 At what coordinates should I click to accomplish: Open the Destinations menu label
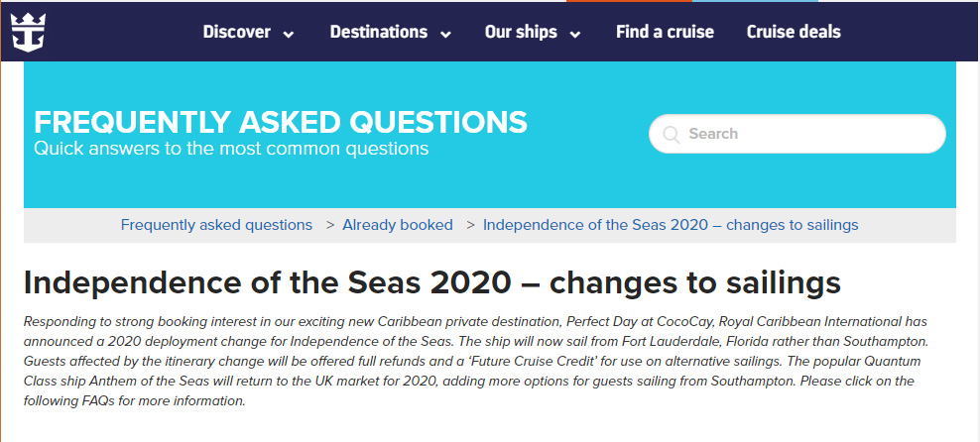pyautogui.click(x=378, y=32)
